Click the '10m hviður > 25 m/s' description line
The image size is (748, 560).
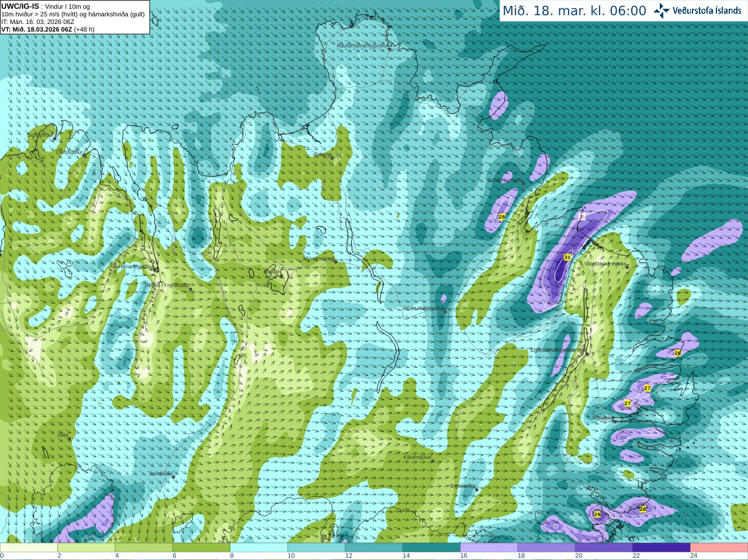73,14
